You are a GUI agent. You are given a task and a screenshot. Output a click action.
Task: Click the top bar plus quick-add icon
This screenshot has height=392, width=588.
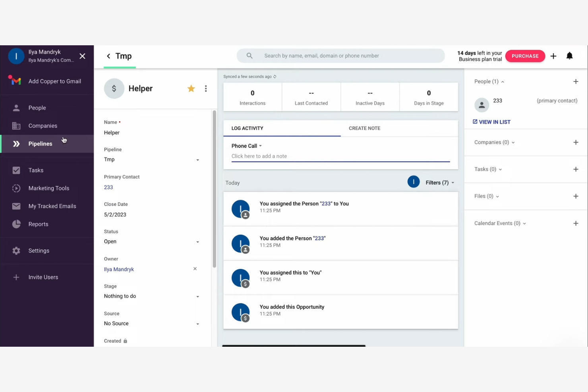coord(553,56)
